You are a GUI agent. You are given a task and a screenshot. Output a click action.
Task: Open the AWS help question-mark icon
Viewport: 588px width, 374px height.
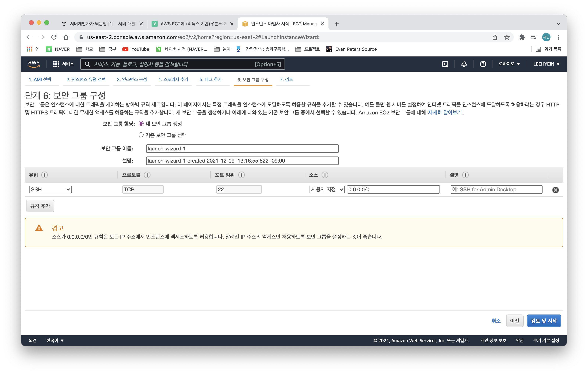click(x=483, y=64)
